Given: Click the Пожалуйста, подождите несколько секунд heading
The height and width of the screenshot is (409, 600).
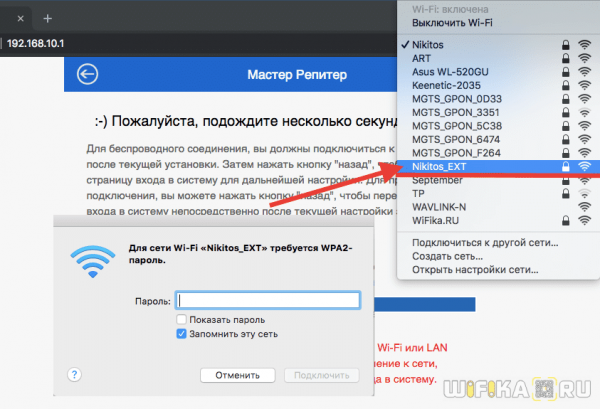Looking at the screenshot, I should [246, 121].
